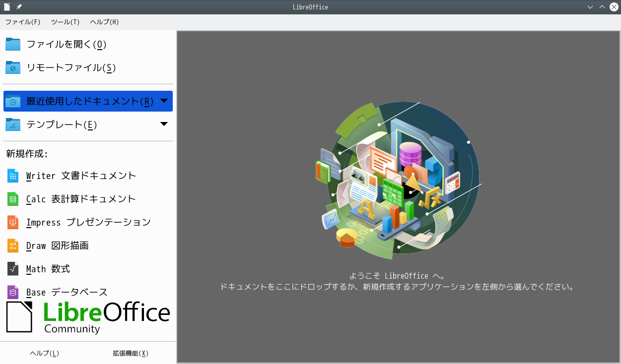Click the document icon in title bar
Viewport: 621px width, 364px height.
(x=7, y=7)
